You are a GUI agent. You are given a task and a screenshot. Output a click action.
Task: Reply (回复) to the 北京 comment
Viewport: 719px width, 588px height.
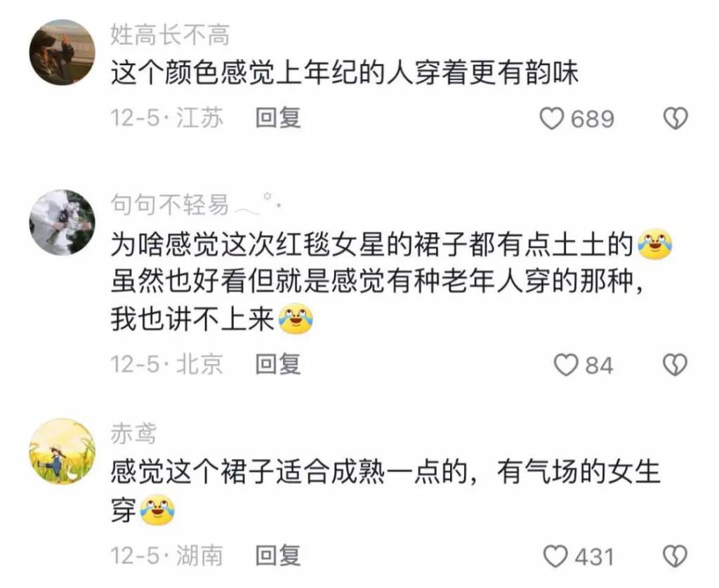click(278, 364)
